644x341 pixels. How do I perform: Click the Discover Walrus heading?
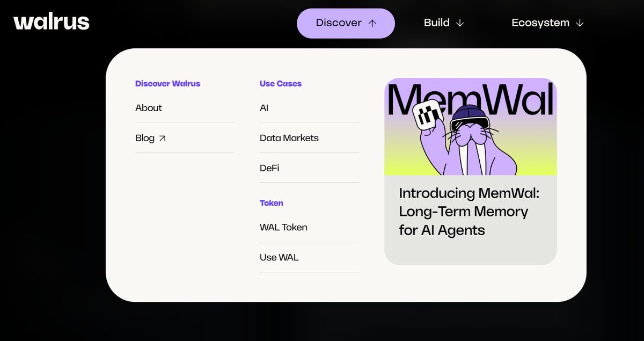pos(167,84)
